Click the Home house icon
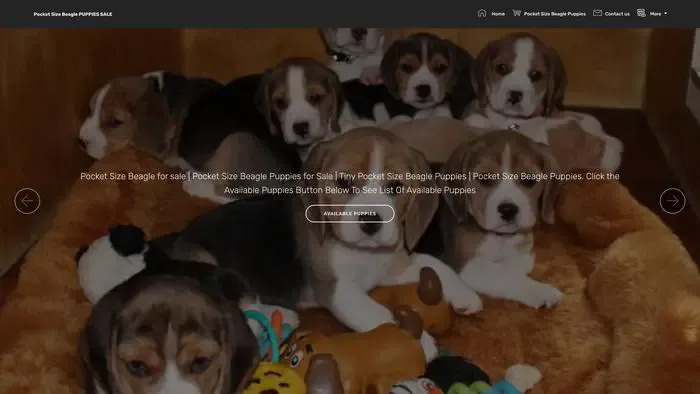The width and height of the screenshot is (700, 394). tap(482, 13)
